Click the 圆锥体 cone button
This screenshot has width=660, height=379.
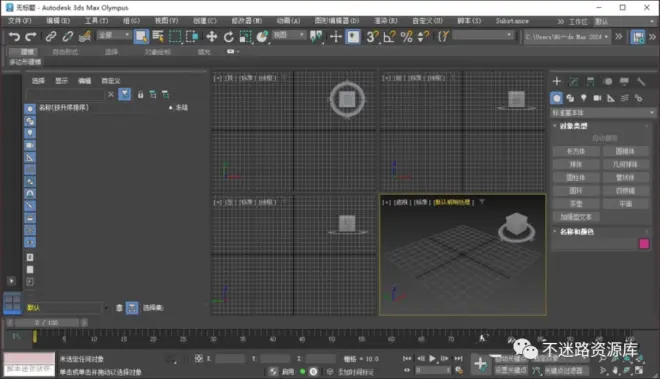click(x=625, y=151)
